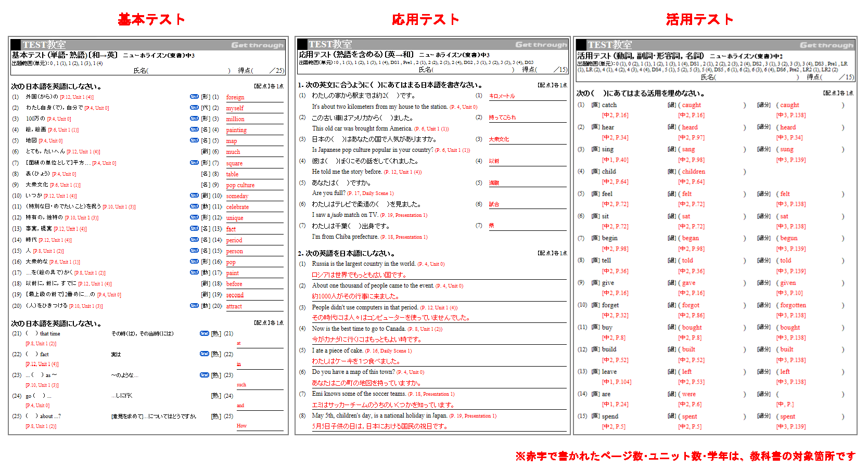Select the past form 'were'
The width and height of the screenshot is (868, 468).
coord(689,394)
